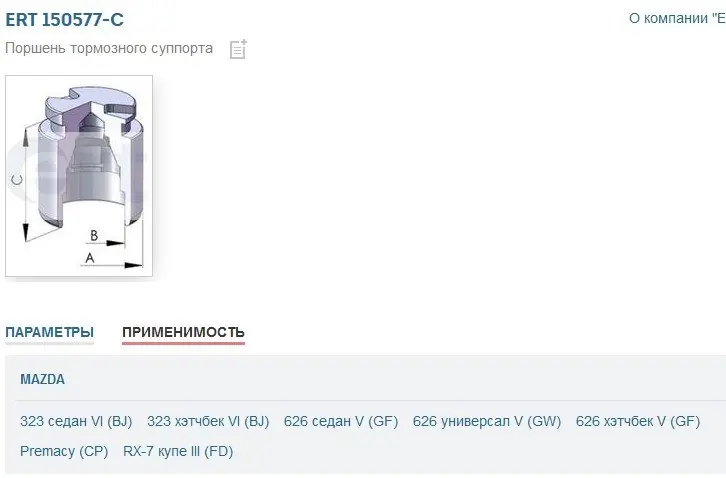The width and height of the screenshot is (726, 478).
Task: Click the ERT 150577-C part number heading
Action: 64,19
